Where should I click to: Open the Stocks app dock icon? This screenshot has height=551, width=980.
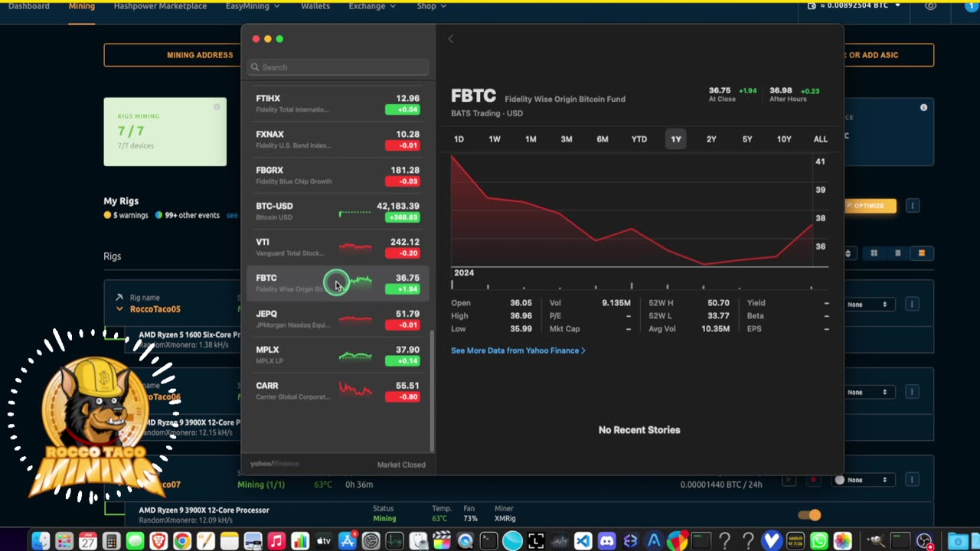pyautogui.click(x=559, y=541)
